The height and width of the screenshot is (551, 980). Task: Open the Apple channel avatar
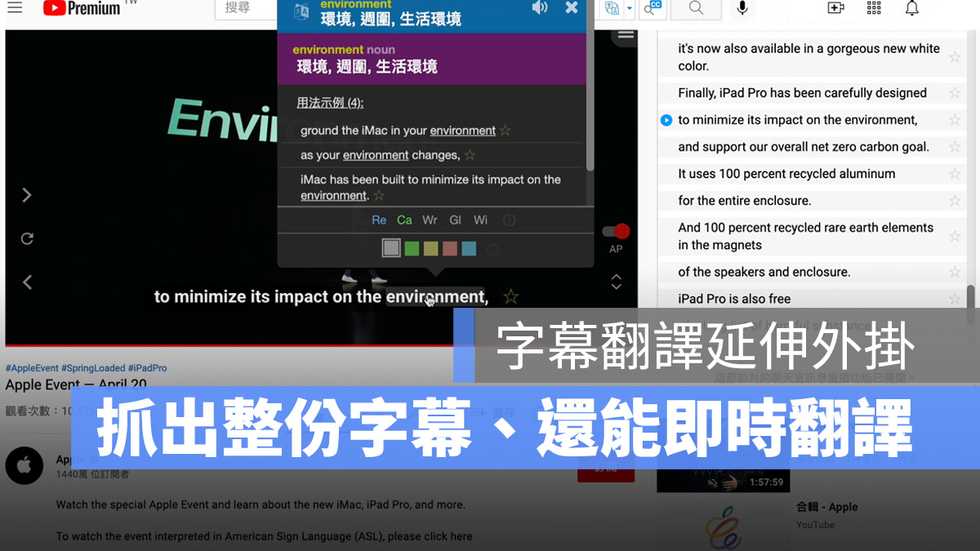click(x=24, y=466)
